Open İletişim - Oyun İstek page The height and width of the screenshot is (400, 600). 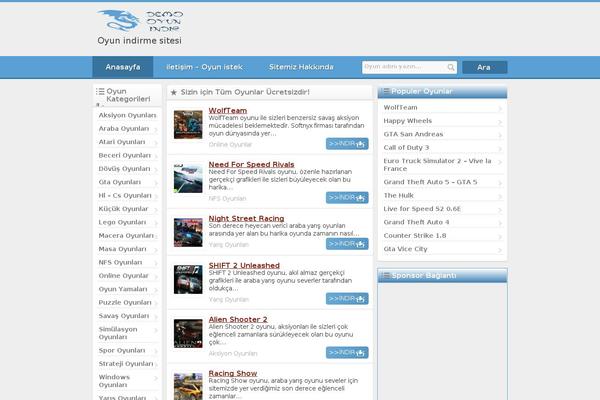[204, 67]
